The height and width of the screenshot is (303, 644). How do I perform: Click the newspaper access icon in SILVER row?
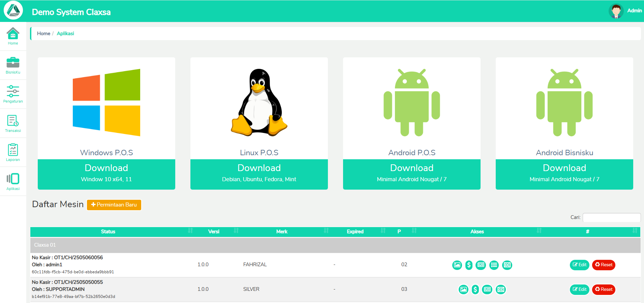(x=487, y=290)
